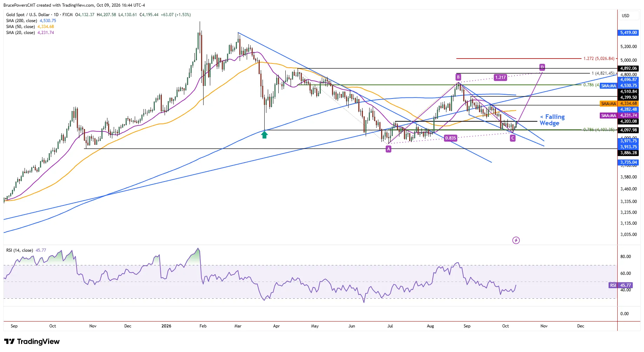Click the 4,892.06 price label

click(628, 68)
